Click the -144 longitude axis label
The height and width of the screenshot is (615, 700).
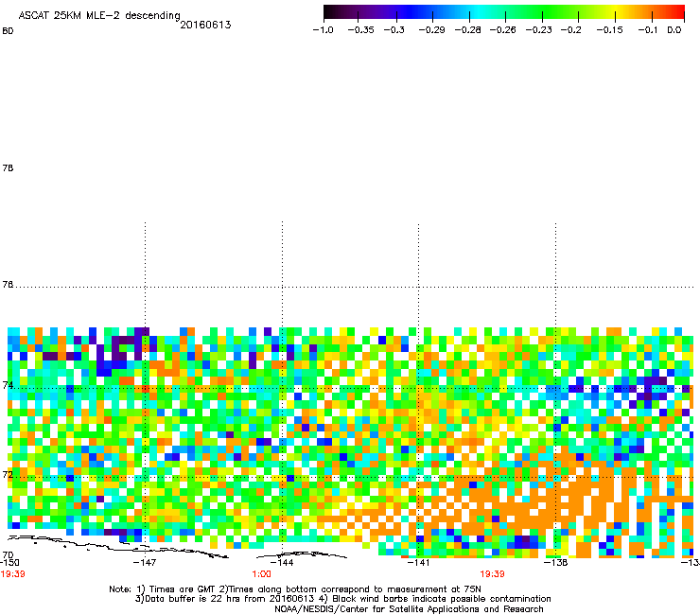click(x=282, y=563)
